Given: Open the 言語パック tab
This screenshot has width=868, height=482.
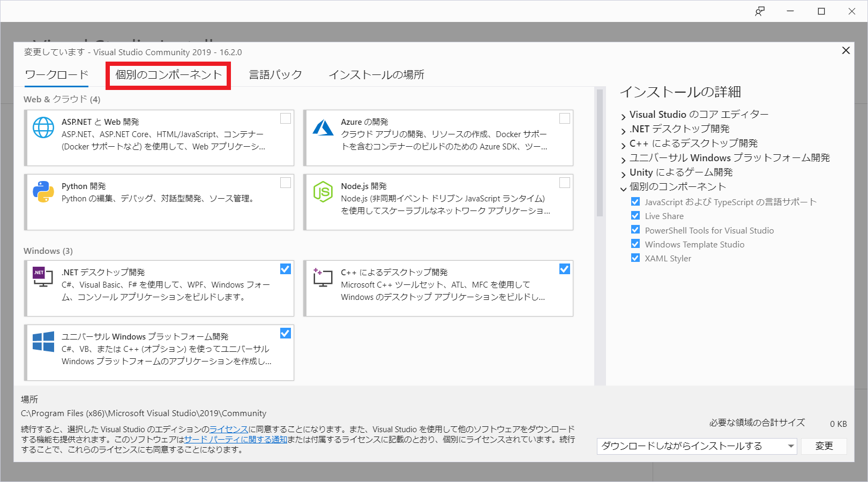Looking at the screenshot, I should click(x=274, y=74).
